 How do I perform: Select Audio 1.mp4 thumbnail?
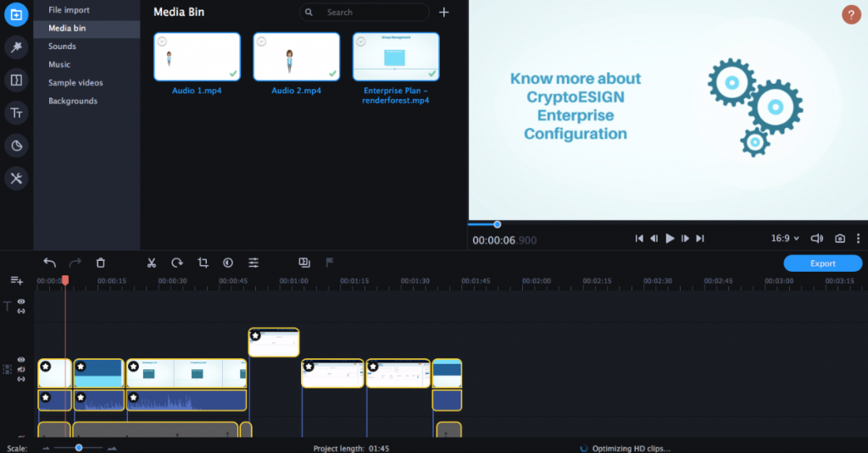click(x=197, y=57)
